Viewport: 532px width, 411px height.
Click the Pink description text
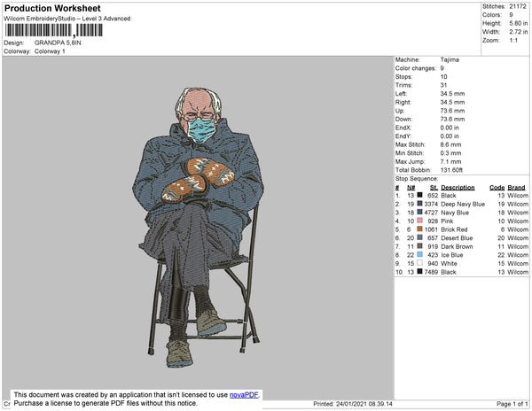[x=447, y=221]
